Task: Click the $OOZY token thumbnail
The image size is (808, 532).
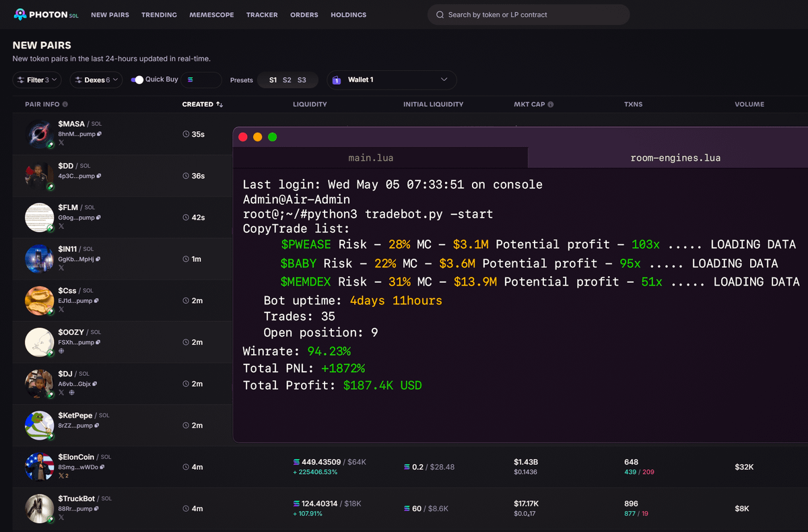Action: [39, 342]
